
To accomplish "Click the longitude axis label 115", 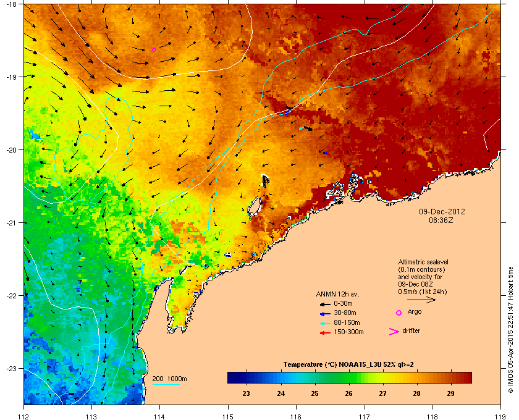I will [x=228, y=417].
